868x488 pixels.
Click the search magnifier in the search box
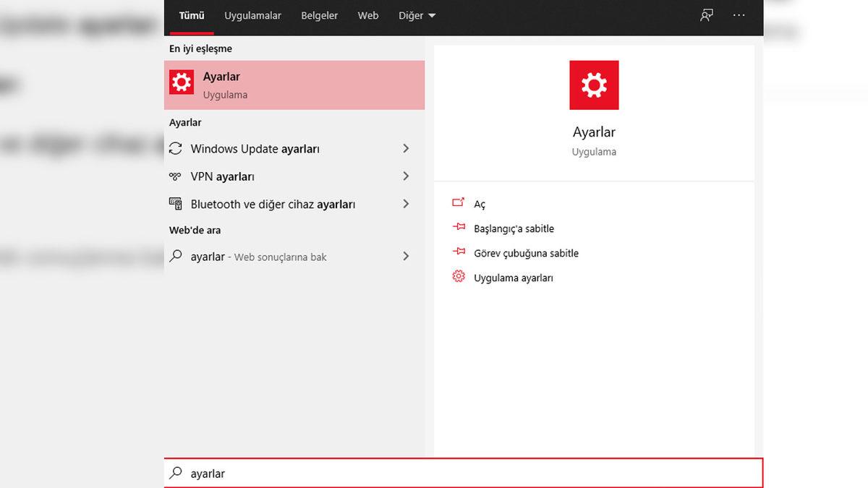pyautogui.click(x=175, y=472)
